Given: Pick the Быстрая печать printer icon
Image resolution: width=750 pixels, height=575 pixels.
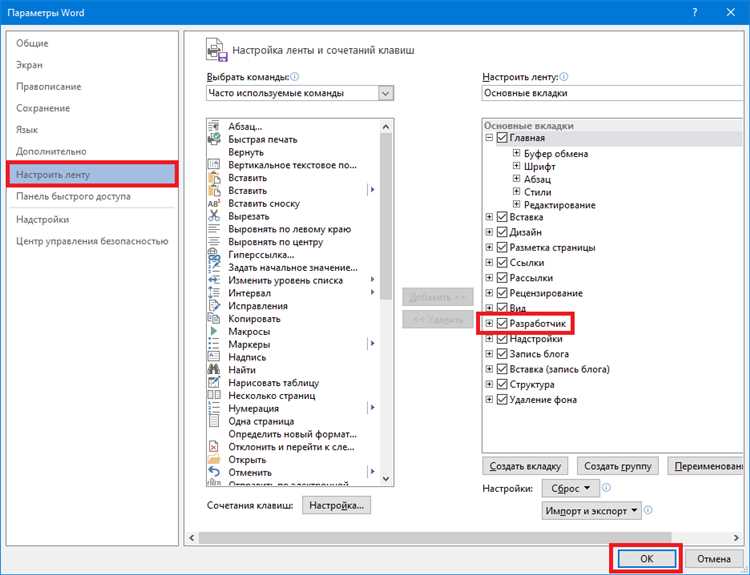Looking at the screenshot, I should click(214, 139).
